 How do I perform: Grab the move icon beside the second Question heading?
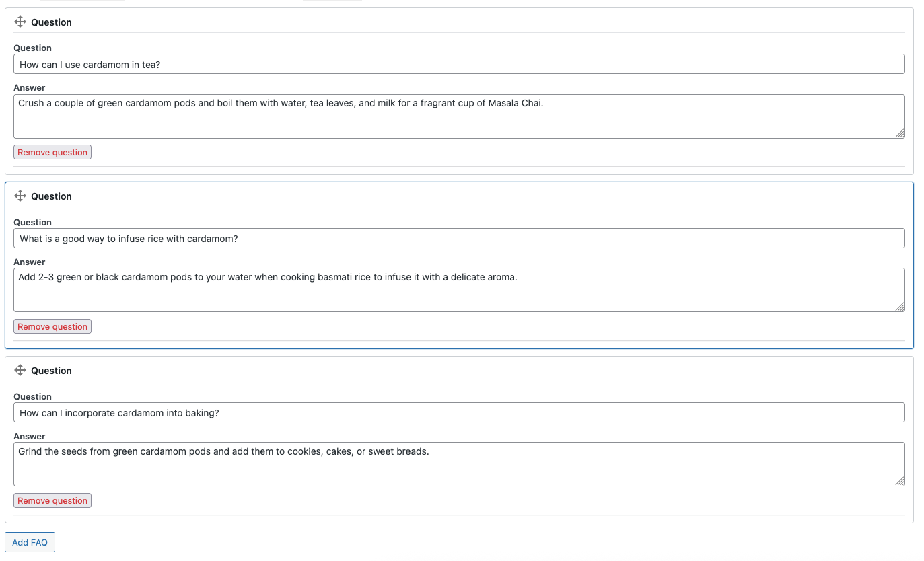tap(21, 196)
